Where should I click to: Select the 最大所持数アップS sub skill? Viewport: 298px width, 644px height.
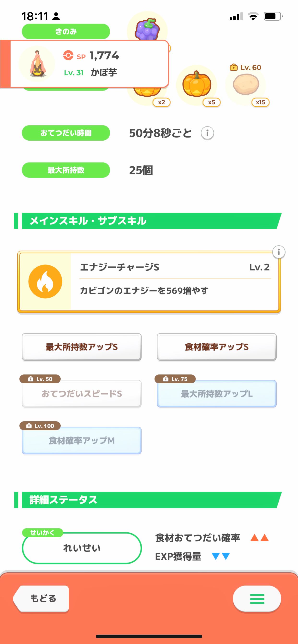[x=82, y=347]
